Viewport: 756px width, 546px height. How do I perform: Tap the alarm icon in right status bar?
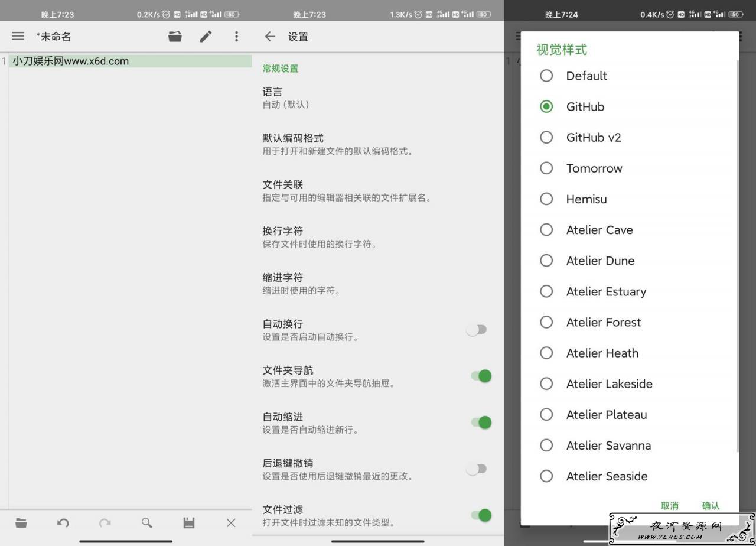670,14
